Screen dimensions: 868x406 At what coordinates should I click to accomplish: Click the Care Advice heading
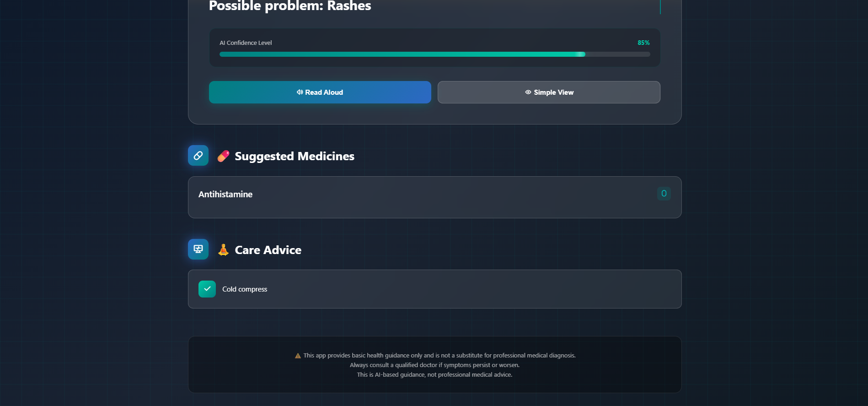coord(268,250)
